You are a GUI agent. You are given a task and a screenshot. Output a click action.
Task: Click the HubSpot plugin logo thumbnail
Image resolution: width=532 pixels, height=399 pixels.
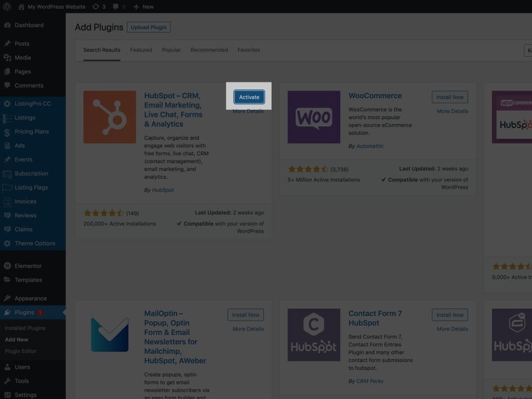coord(110,117)
